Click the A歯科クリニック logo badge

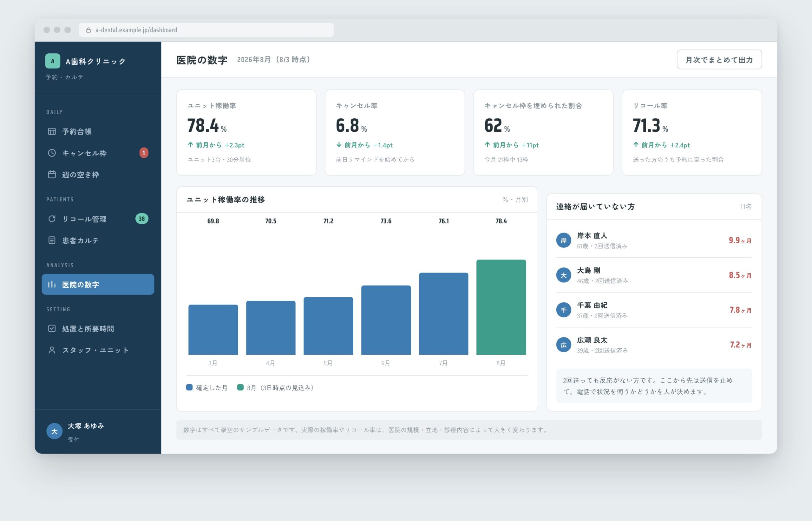coord(53,61)
